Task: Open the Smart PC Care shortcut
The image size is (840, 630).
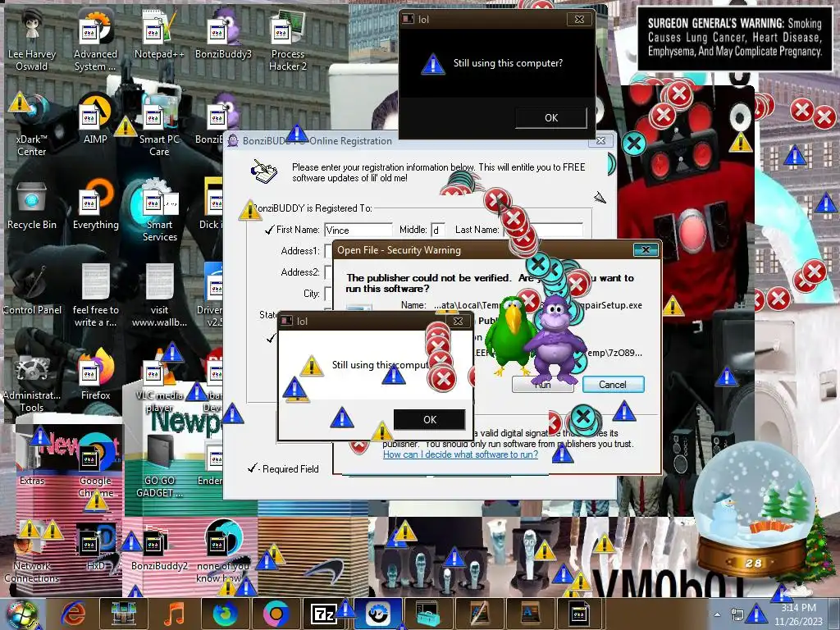Action: click(x=159, y=126)
